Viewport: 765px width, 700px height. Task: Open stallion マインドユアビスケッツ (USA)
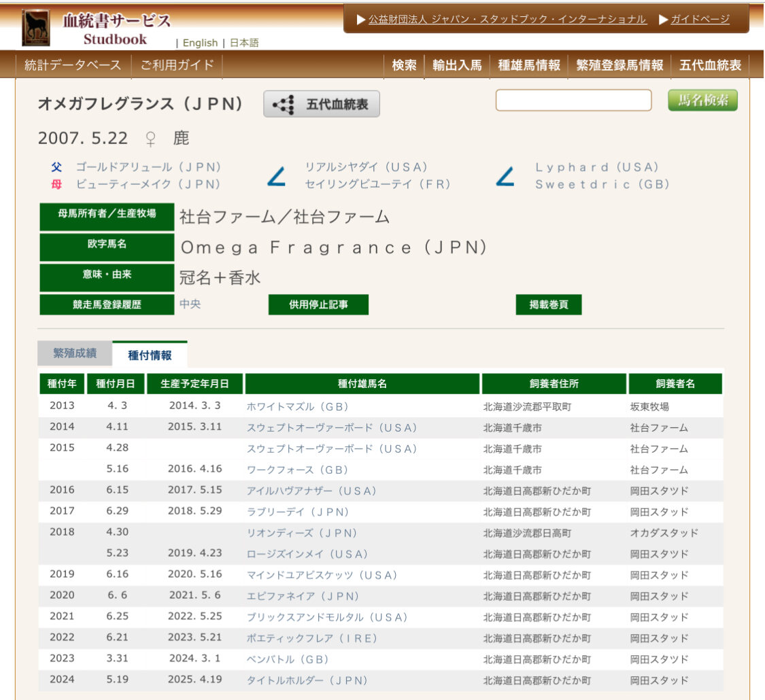(x=322, y=575)
